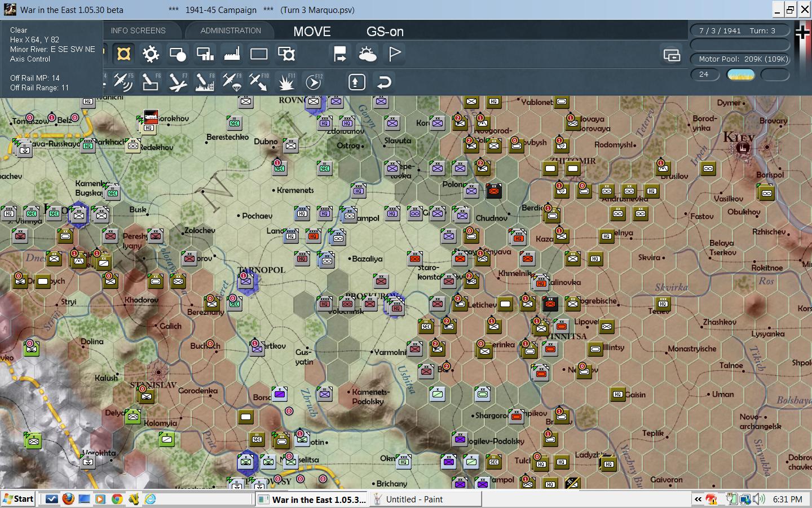Click the plain rectangle toolbar icon
The height and width of the screenshot is (508, 812).
pyautogui.click(x=259, y=54)
